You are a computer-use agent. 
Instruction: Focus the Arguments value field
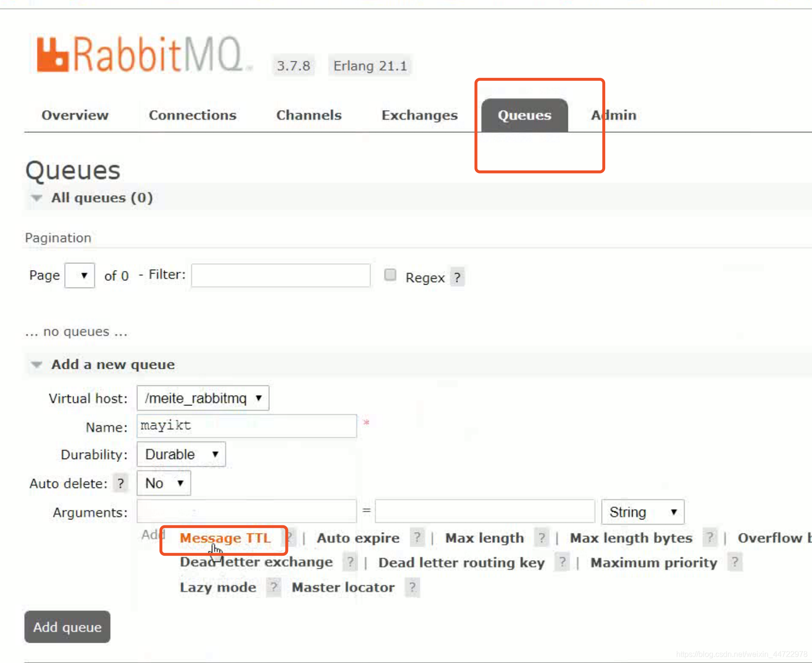click(x=485, y=511)
